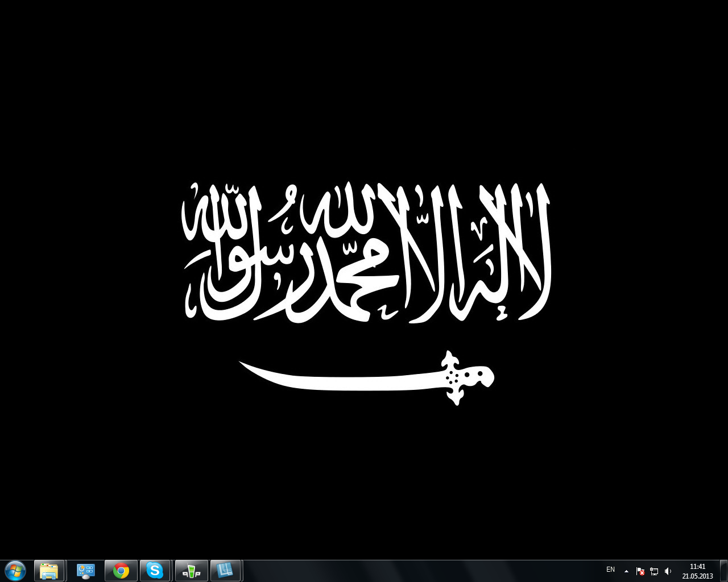The image size is (728, 582).
Task: Click the Show desktop button
Action: pos(723,571)
